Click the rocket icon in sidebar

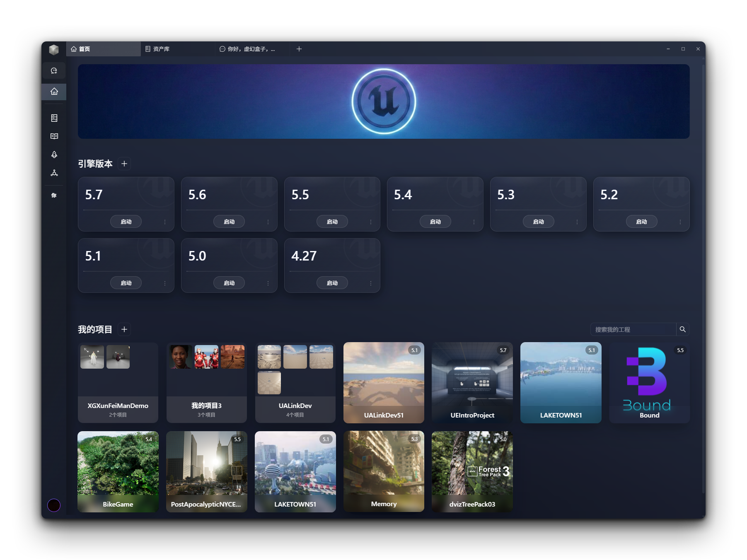(54, 154)
